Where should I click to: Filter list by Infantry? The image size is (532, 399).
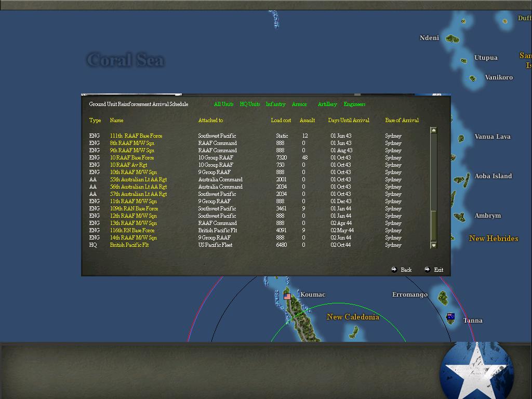click(x=275, y=104)
